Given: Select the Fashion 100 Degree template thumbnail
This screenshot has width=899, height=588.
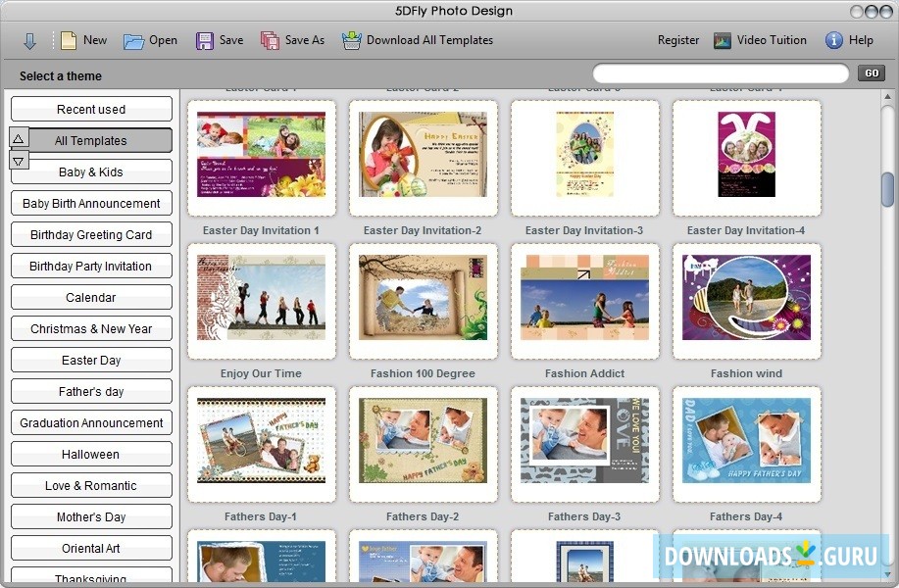Looking at the screenshot, I should click(423, 302).
